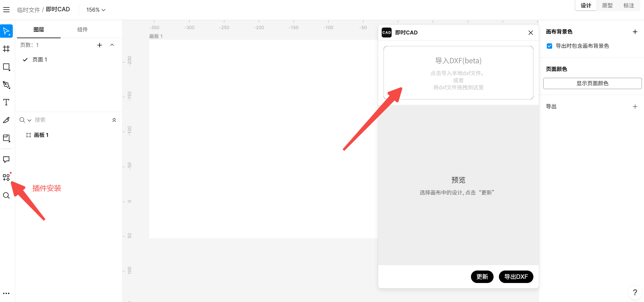Image resolution: width=644 pixels, height=302 pixels.
Task: Select the Rectangle shape tool
Action: (6, 67)
